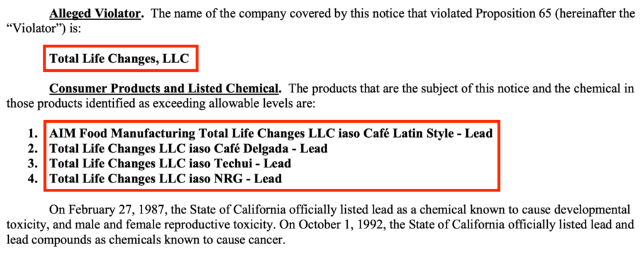Click the iaso Techui product line
The width and height of the screenshot is (644, 253).
(x=170, y=163)
